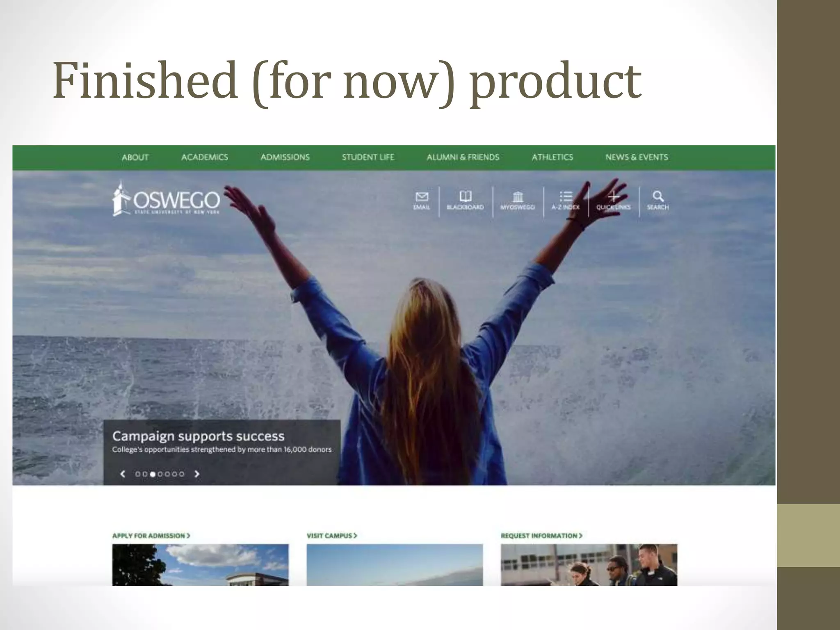Image resolution: width=840 pixels, height=630 pixels.
Task: Click the Oswego logo
Action: point(166,198)
